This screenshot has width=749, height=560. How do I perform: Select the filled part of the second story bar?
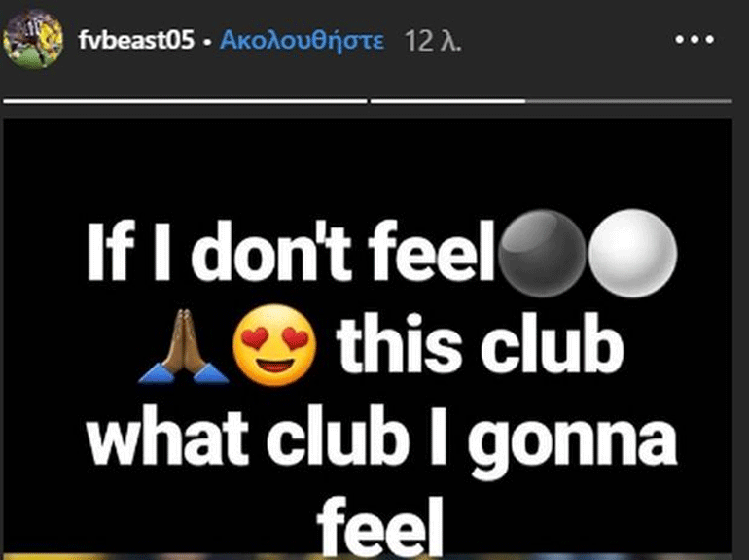pos(448,101)
